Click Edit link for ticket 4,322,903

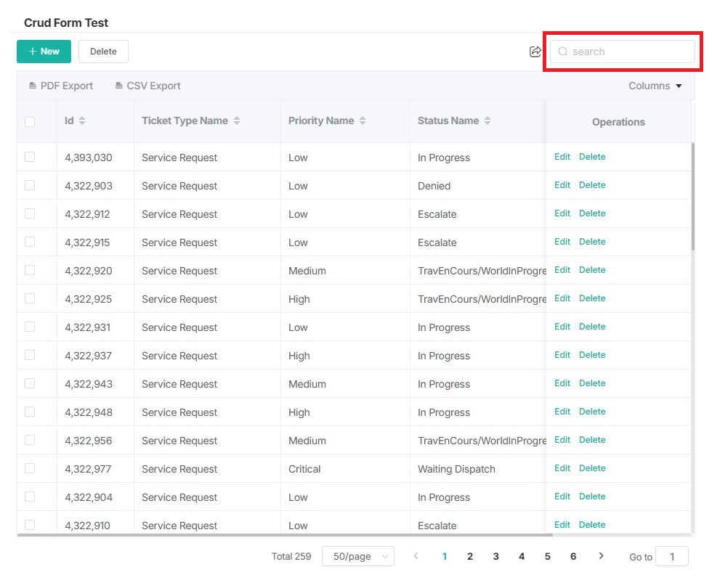click(x=562, y=185)
